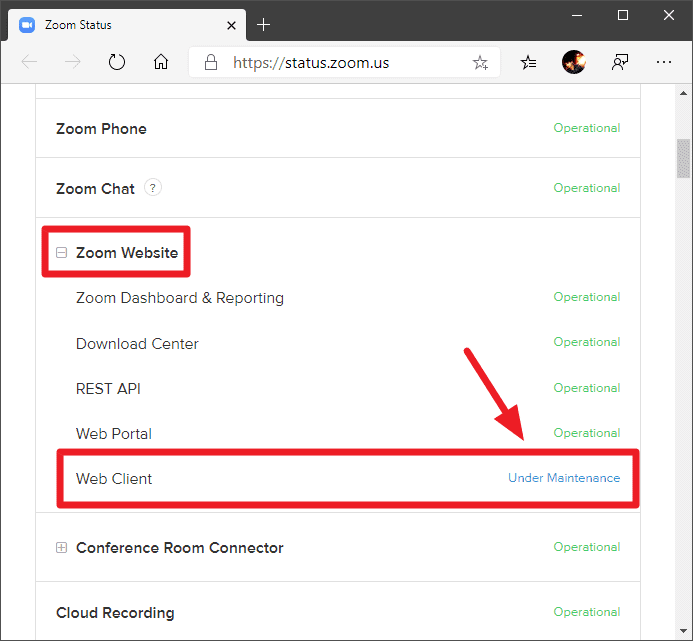Click Download Center Operational status
The width and height of the screenshot is (693, 641).
587,342
